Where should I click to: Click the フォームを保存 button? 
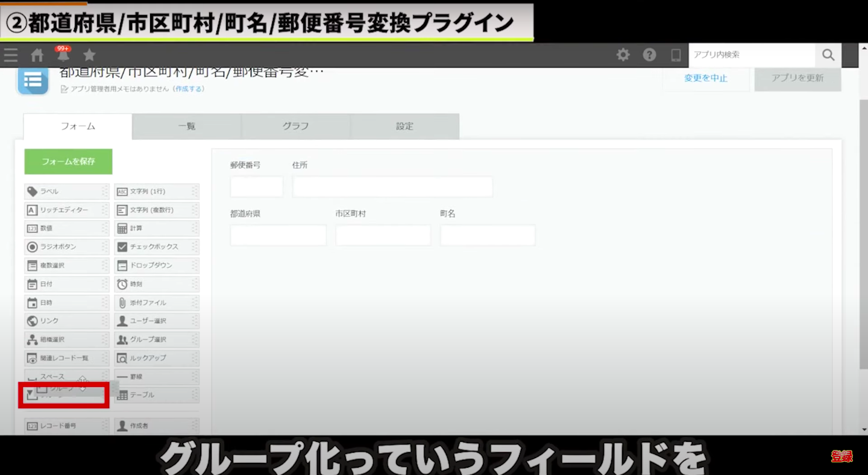pos(68,162)
